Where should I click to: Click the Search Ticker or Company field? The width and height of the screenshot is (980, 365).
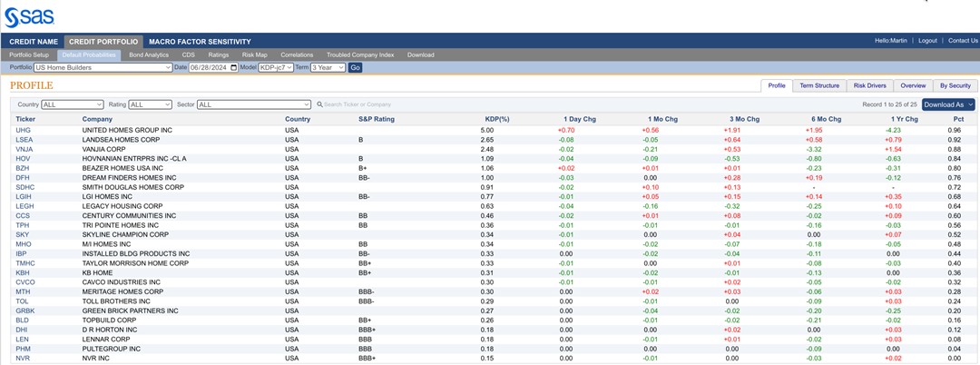coord(358,104)
